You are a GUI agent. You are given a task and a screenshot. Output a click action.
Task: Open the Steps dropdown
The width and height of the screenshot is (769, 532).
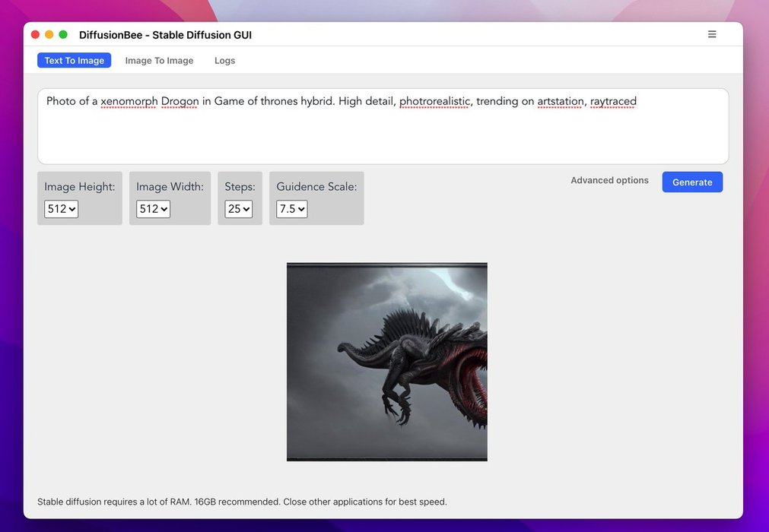[240, 208]
